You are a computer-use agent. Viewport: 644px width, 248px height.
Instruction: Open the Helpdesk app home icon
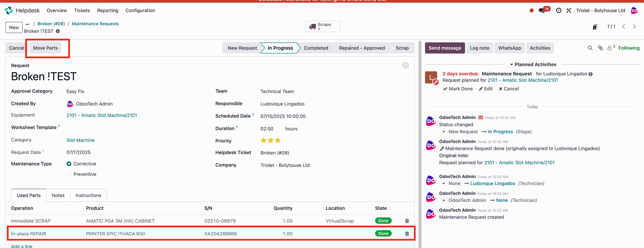9,10
